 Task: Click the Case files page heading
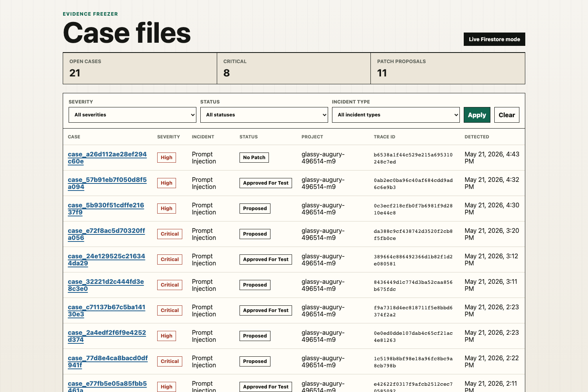pyautogui.click(x=127, y=33)
